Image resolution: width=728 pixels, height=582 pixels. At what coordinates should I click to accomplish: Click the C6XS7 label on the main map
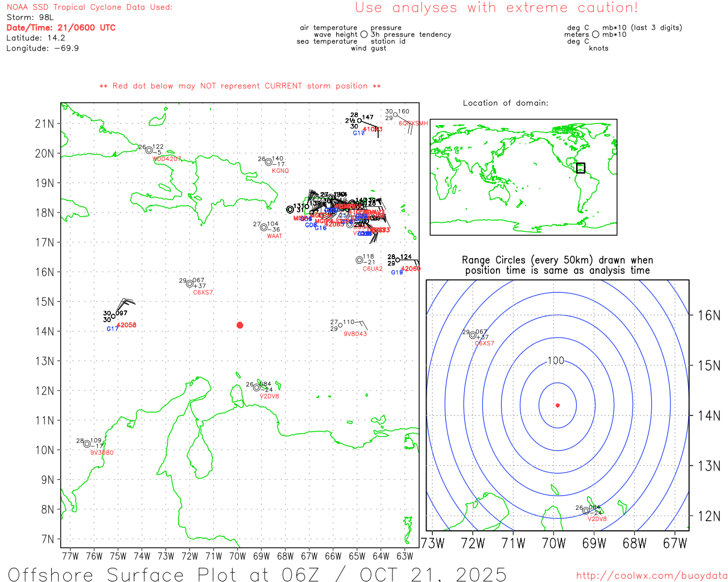[203, 292]
